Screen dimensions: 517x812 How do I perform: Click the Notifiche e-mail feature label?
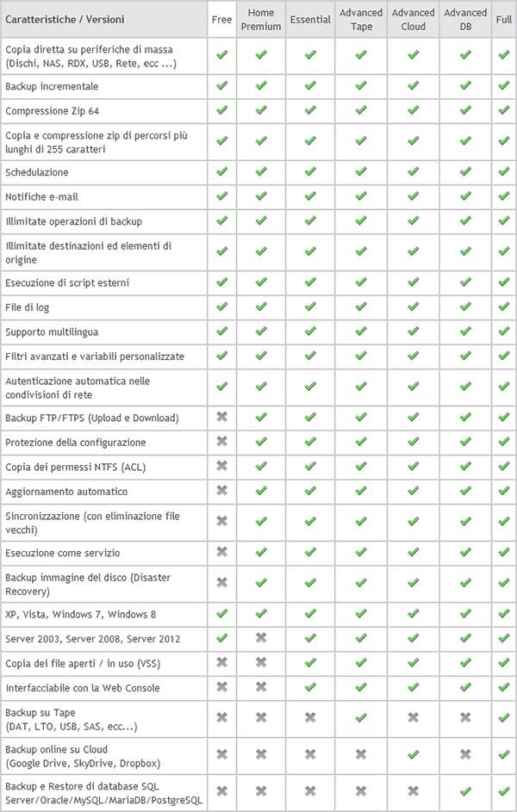pyautogui.click(x=42, y=197)
